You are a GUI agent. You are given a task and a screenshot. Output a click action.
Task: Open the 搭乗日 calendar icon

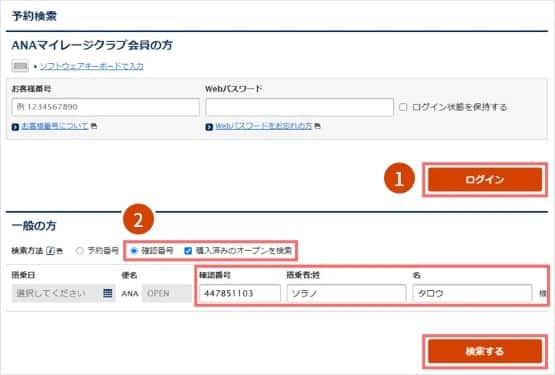tap(108, 293)
